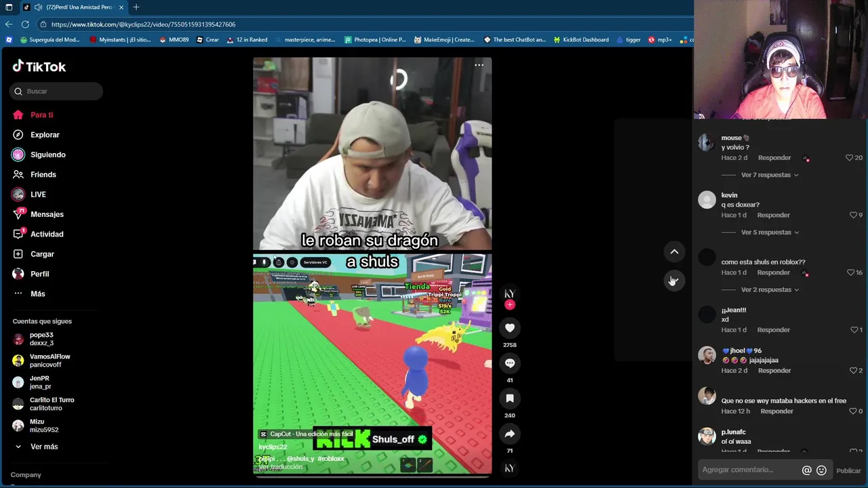This screenshot has height=488, width=868.
Task: Open kyclips22 creator name on video
Action: 273,447
